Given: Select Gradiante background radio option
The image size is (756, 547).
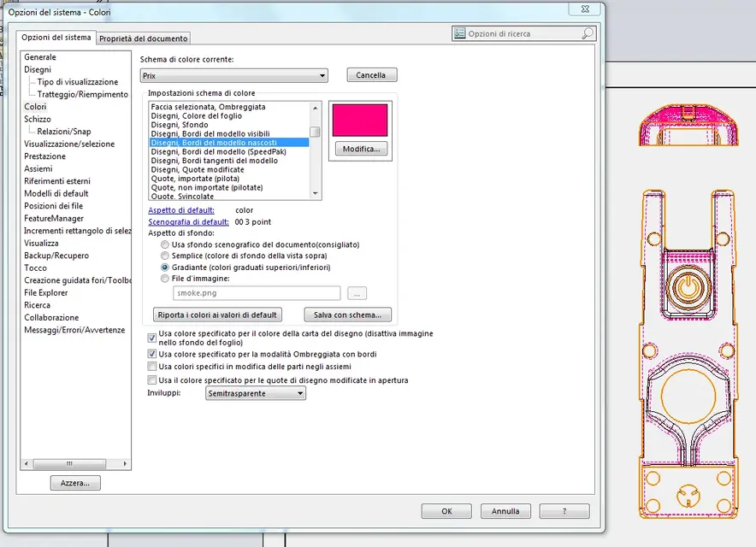Looking at the screenshot, I should coord(165,267).
